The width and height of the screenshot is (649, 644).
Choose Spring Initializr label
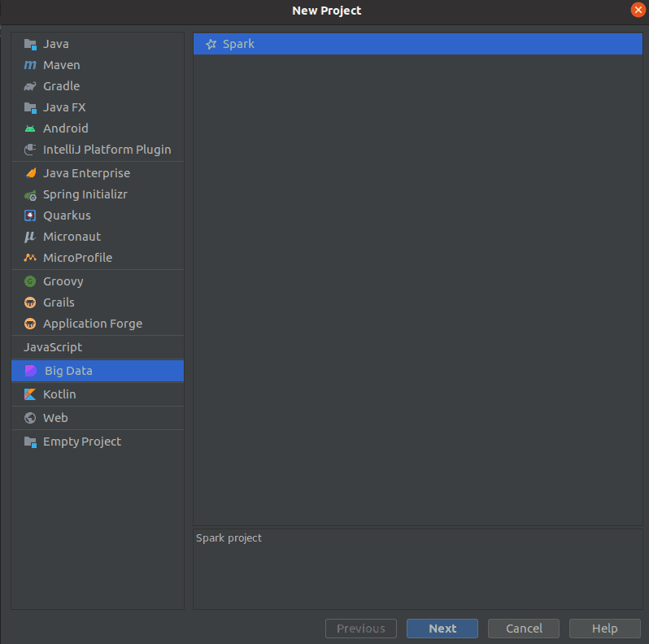click(x=85, y=194)
